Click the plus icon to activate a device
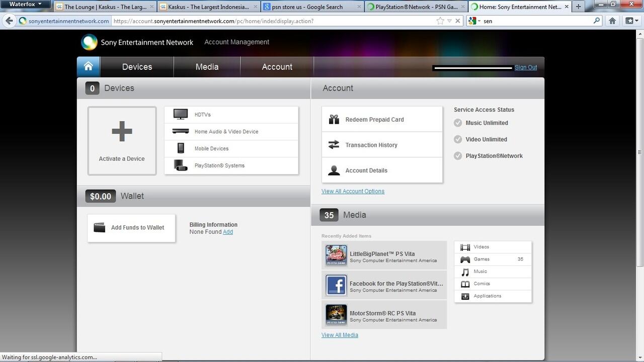644x362 pixels. 122,132
